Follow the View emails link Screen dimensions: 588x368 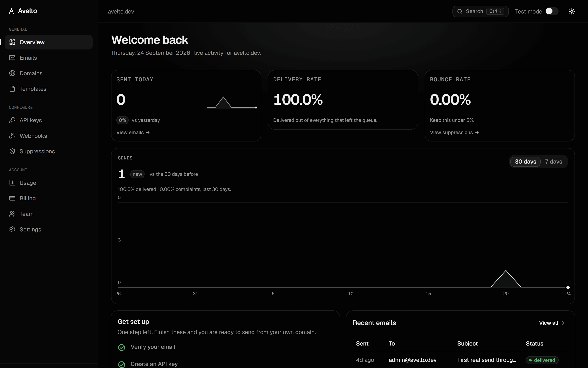[133, 132]
